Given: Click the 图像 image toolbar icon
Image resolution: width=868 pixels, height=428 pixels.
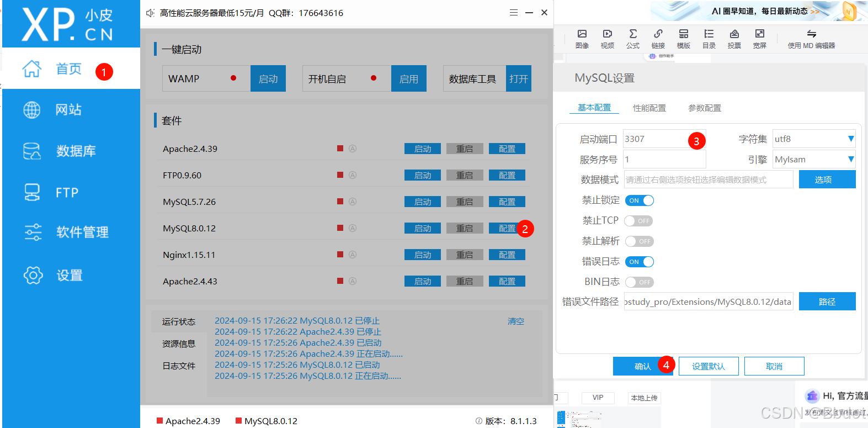Looking at the screenshot, I should (x=582, y=39).
